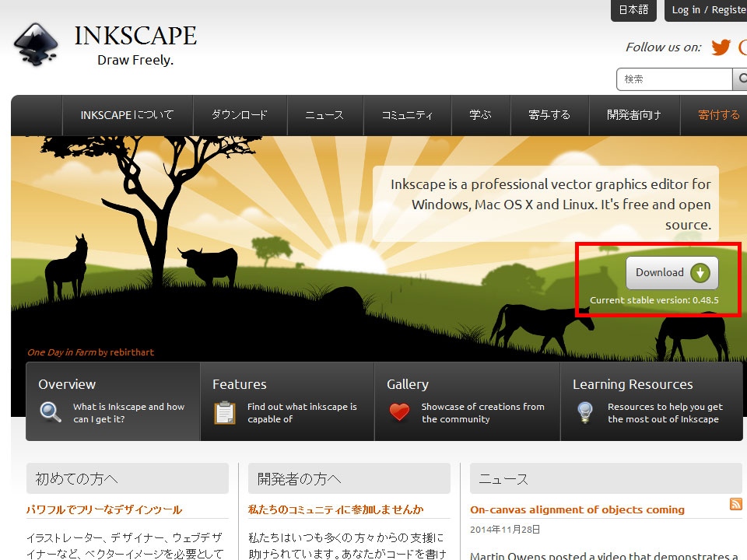Click 'Resources to help you get' text
747x560 pixels.
coord(665,407)
